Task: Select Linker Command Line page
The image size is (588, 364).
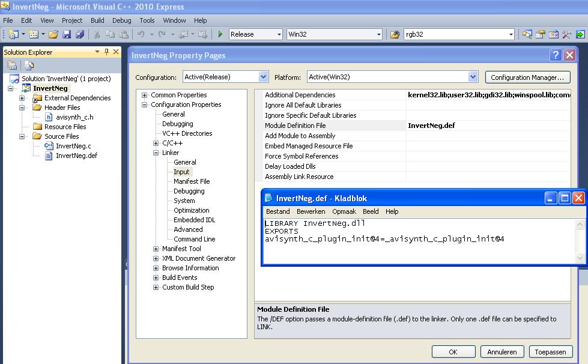Action: point(194,239)
